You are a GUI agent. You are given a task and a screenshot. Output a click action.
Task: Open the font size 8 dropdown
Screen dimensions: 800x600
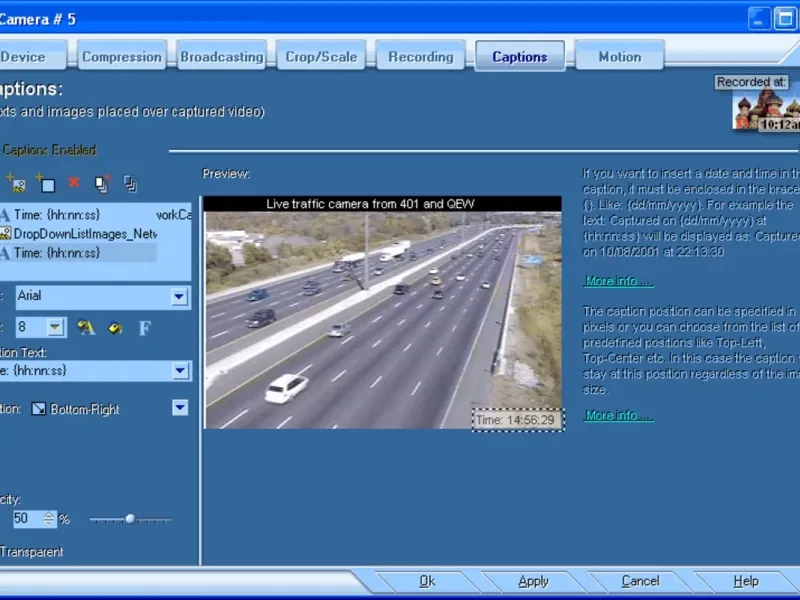click(x=55, y=327)
